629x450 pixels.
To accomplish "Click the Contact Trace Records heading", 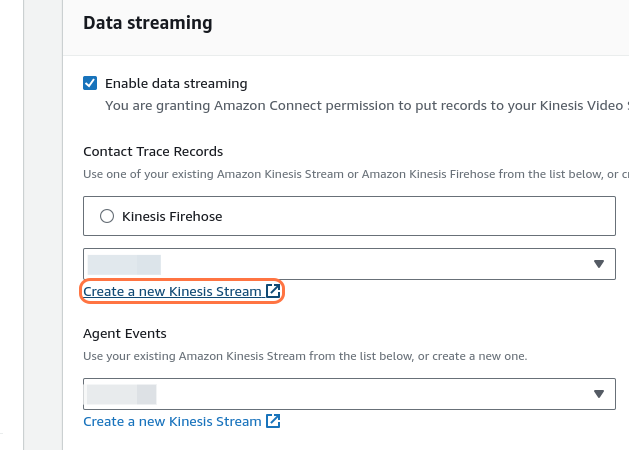I will (x=153, y=152).
